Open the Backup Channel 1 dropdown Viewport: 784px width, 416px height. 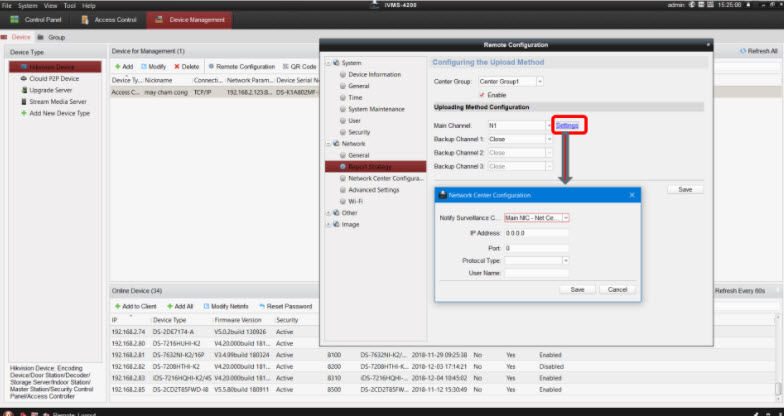click(x=549, y=139)
